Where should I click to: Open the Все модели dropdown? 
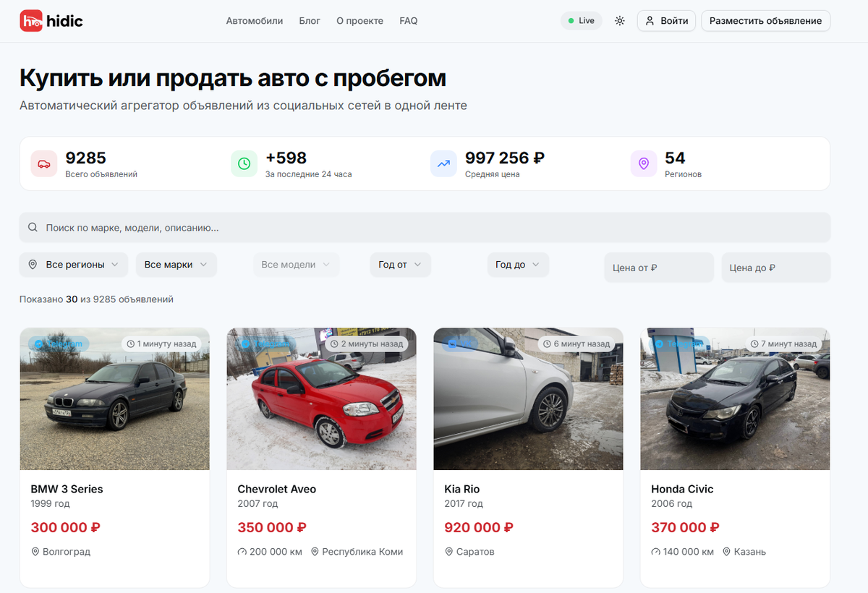(x=297, y=265)
